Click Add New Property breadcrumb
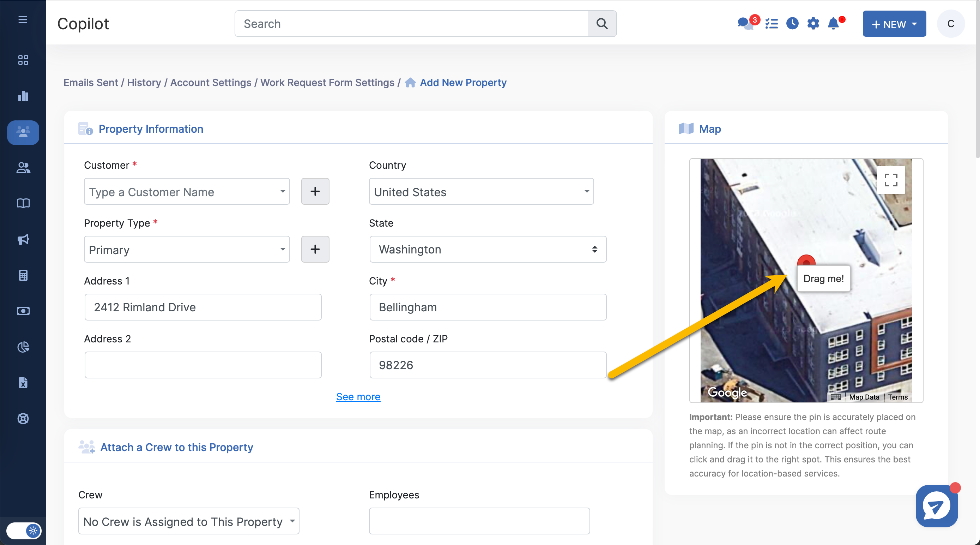980x545 pixels. tap(463, 83)
